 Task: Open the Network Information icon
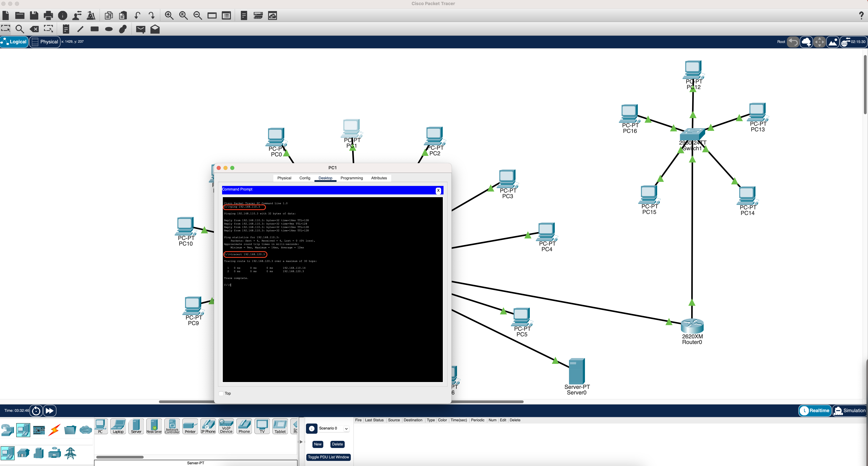63,15
